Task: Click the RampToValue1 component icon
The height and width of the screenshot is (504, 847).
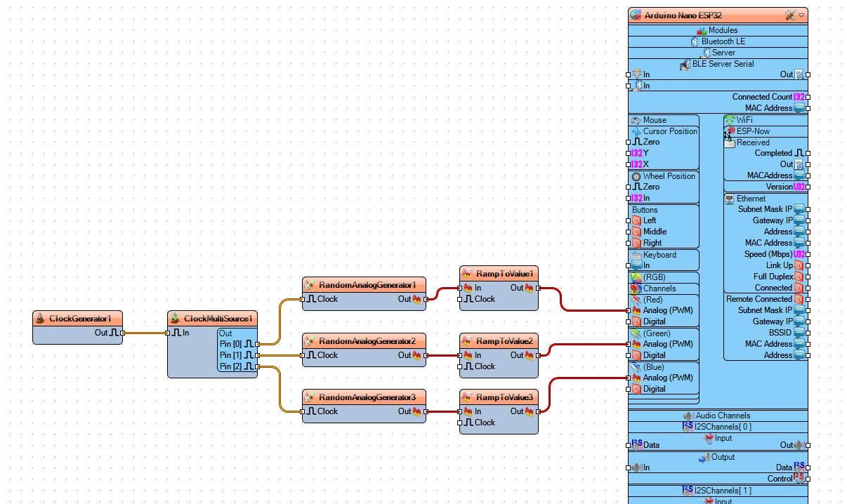Action: click(x=467, y=274)
